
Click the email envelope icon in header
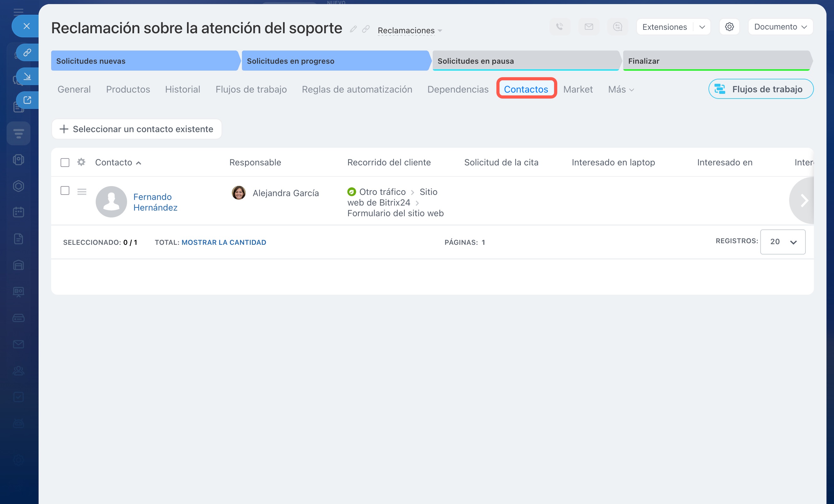pos(589,27)
